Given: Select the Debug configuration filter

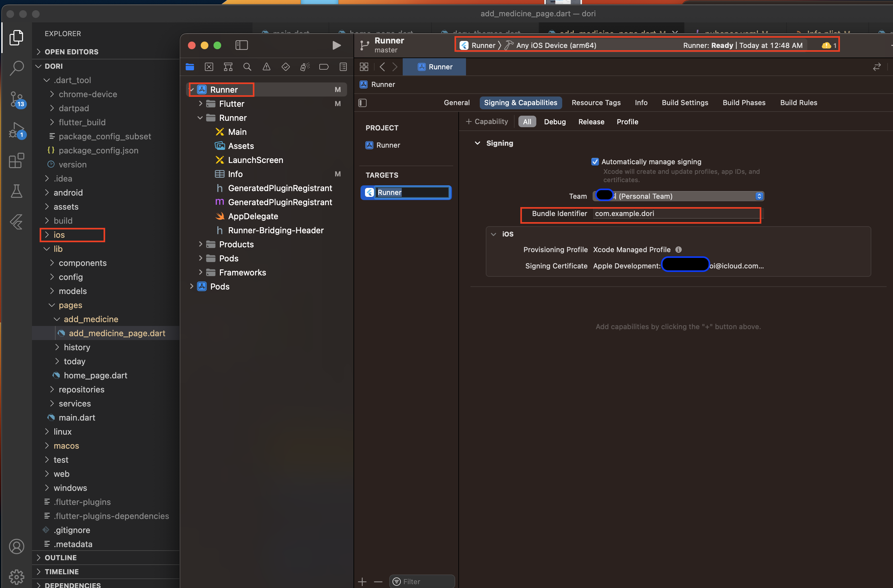Looking at the screenshot, I should pyautogui.click(x=555, y=121).
